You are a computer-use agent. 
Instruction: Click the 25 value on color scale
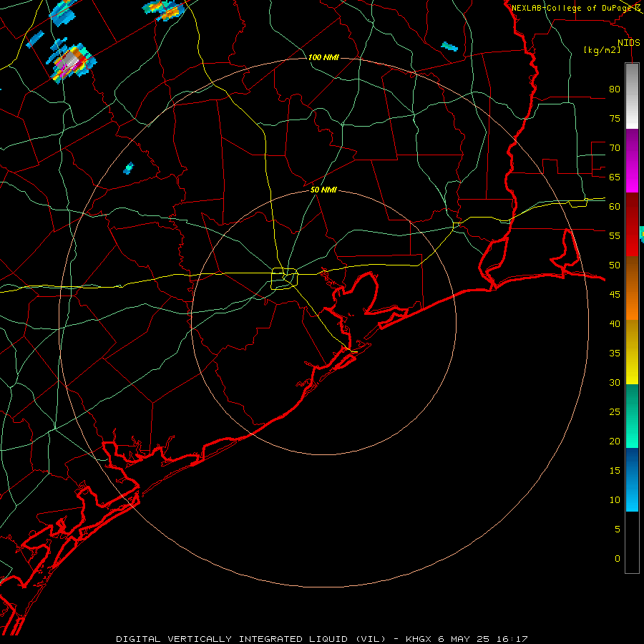tap(615, 412)
